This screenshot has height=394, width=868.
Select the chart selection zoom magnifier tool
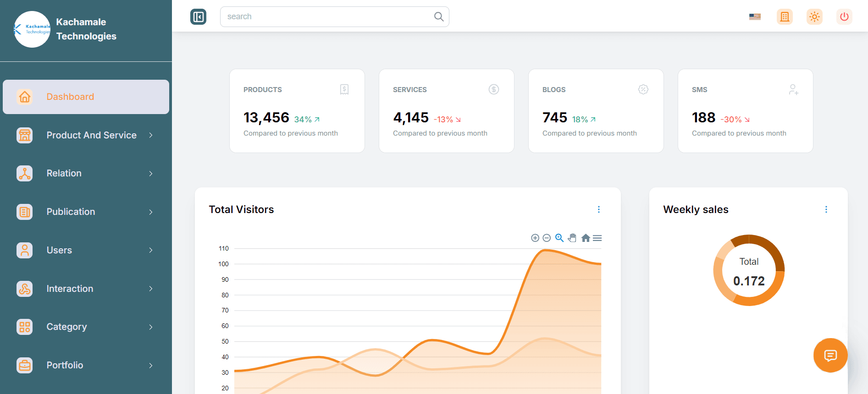pyautogui.click(x=559, y=238)
